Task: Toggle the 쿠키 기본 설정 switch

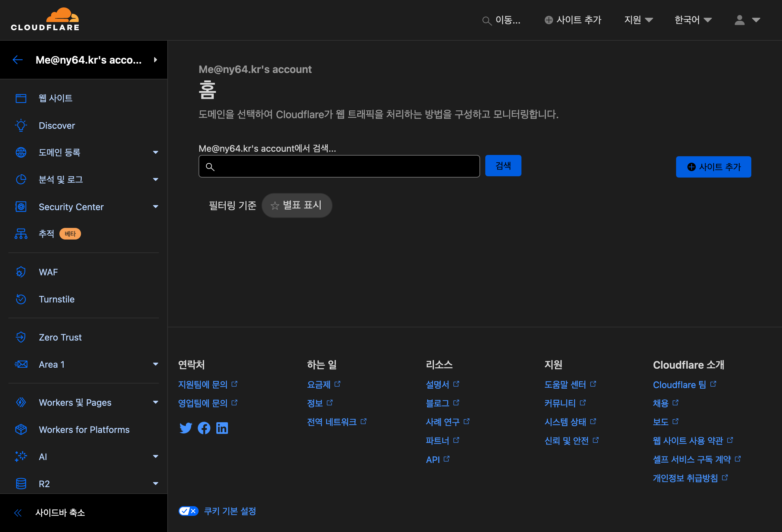Action: (188, 511)
